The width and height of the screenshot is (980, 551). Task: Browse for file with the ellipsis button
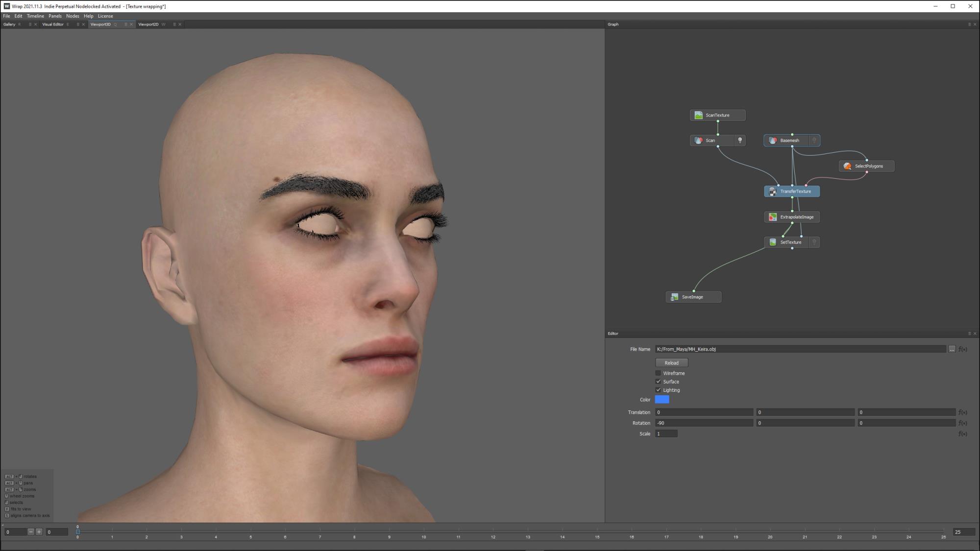[x=952, y=349]
